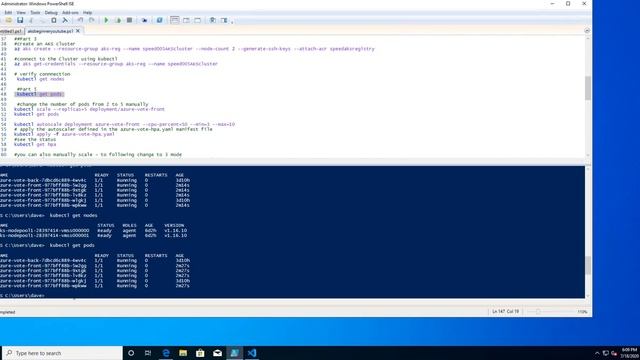This screenshot has width=640, height=360.
Task: Click the zoom percentage in the status bar
Action: coord(582,312)
